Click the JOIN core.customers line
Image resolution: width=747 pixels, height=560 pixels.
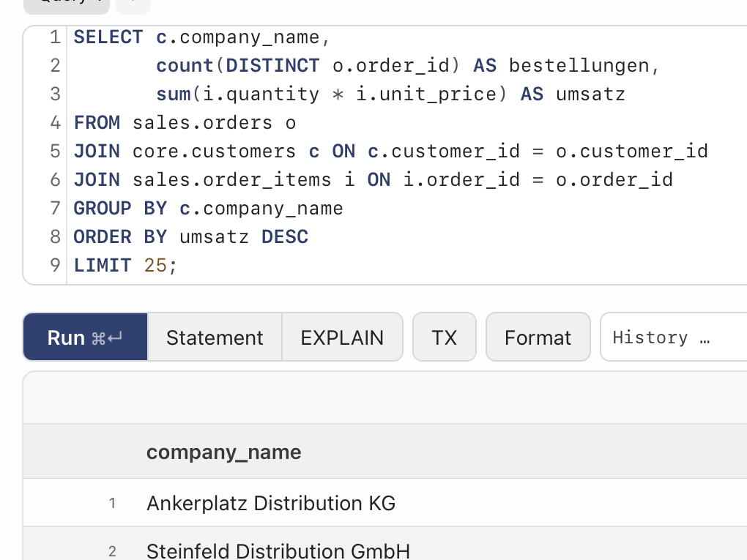point(390,151)
